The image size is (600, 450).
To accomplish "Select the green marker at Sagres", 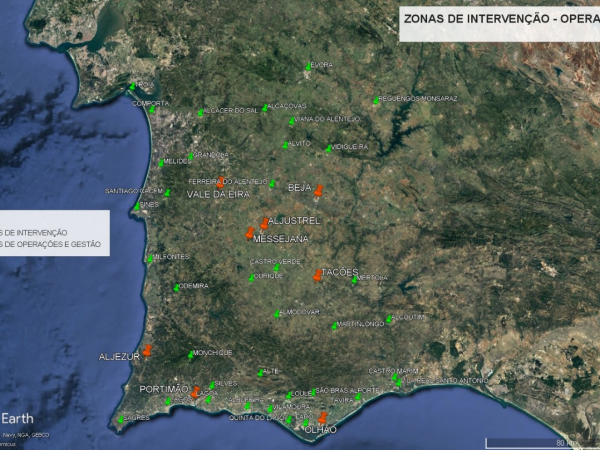I will (x=121, y=420).
